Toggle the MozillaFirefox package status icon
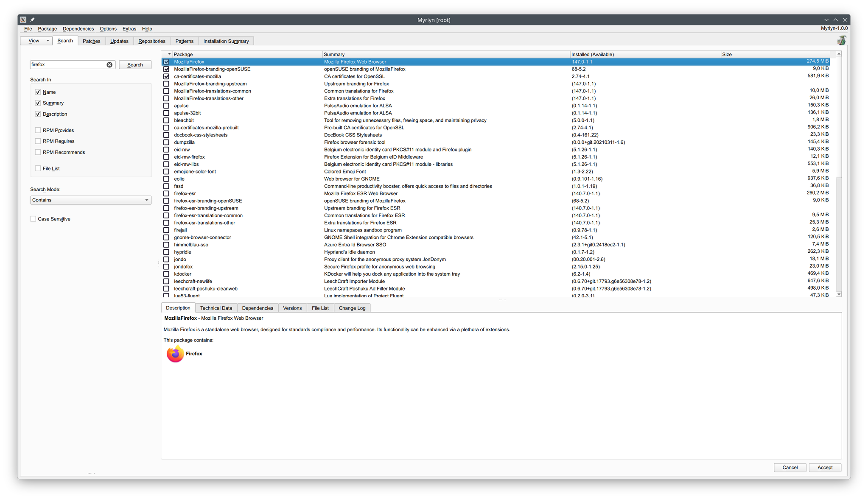The height and width of the screenshot is (500, 868). coord(166,62)
